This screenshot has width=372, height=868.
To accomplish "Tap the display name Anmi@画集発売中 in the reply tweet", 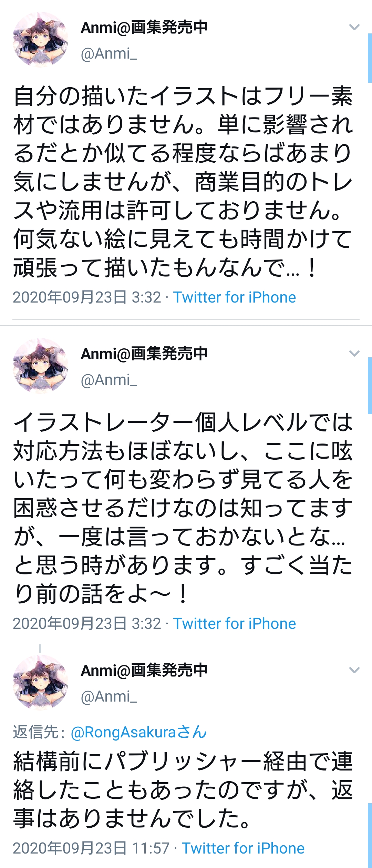I will click(x=144, y=670).
